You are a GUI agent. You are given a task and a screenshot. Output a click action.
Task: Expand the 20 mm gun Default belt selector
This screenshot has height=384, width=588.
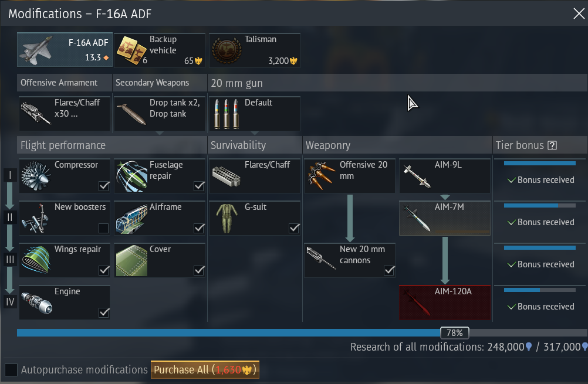click(255, 114)
